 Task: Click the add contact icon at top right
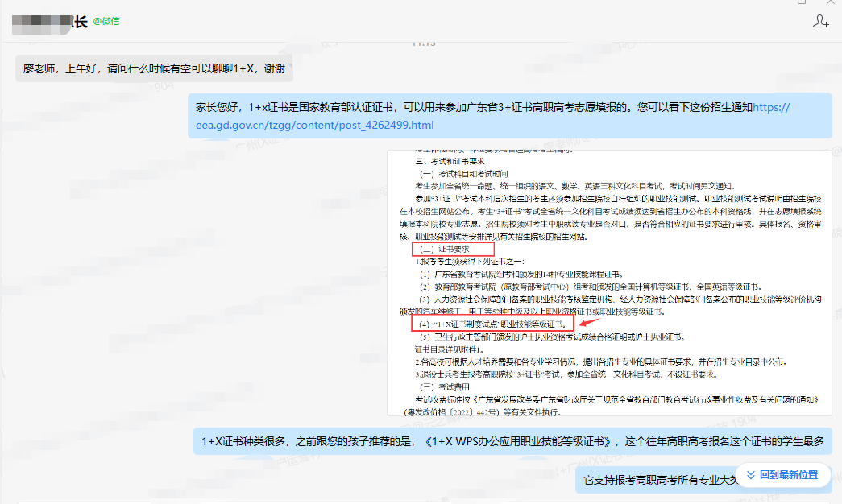coord(820,22)
